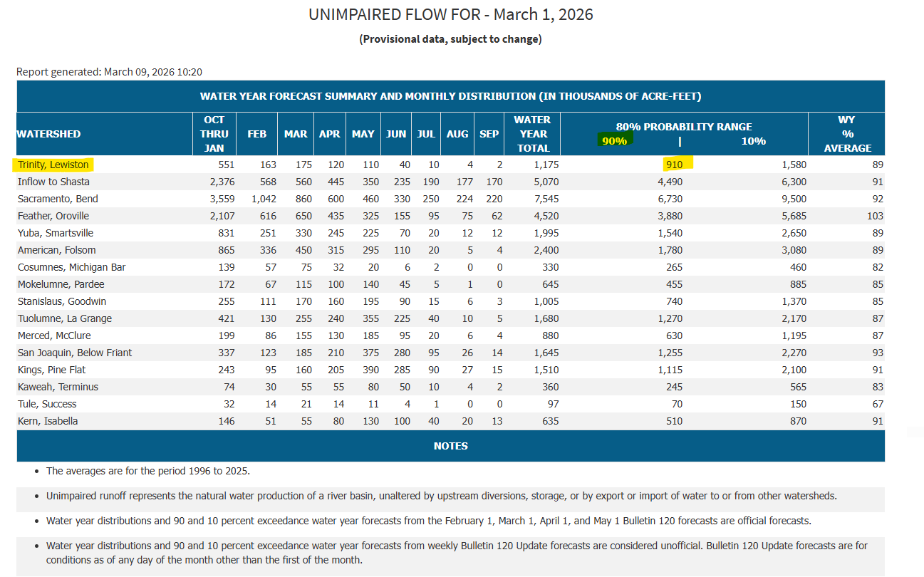Screen dimensions: 924x577
Task: Click the San Joaquin, Below Friant name
Action: click(x=75, y=353)
